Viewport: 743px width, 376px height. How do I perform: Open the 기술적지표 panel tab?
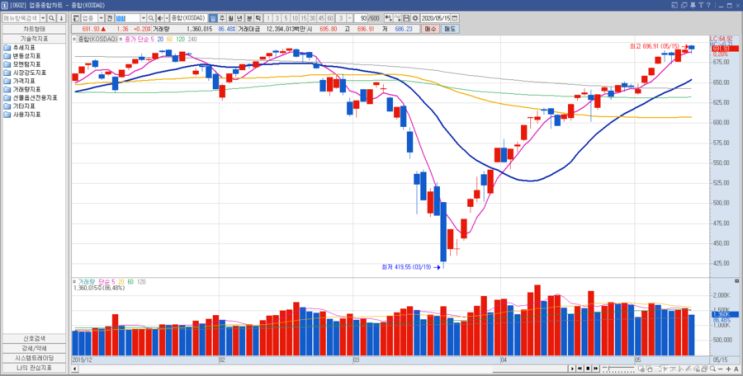click(x=34, y=38)
